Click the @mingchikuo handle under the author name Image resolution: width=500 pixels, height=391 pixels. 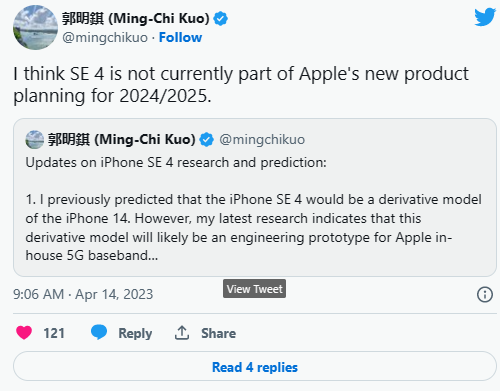[105, 37]
